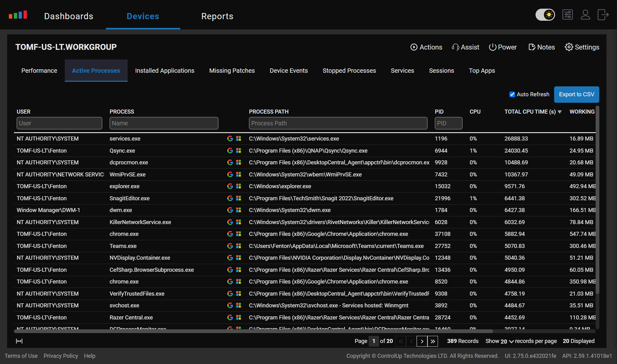This screenshot has height=364, width=617.
Task: Open the Top Apps tab
Action: [x=482, y=71]
